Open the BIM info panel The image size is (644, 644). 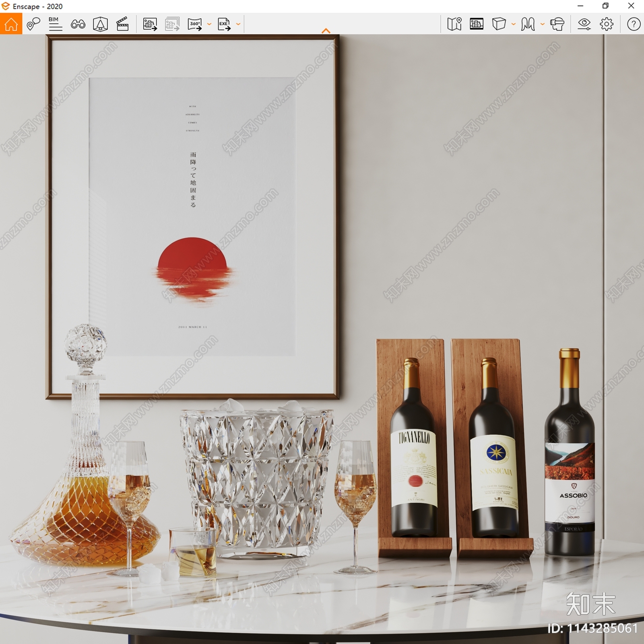tap(56, 24)
